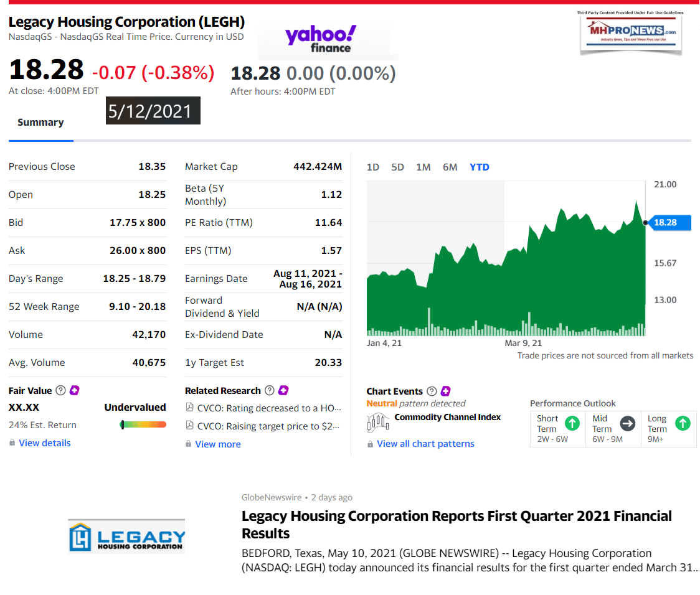Click the Long Term green up-arrow icon
Viewport: 700px width, 595px height.
tap(683, 424)
